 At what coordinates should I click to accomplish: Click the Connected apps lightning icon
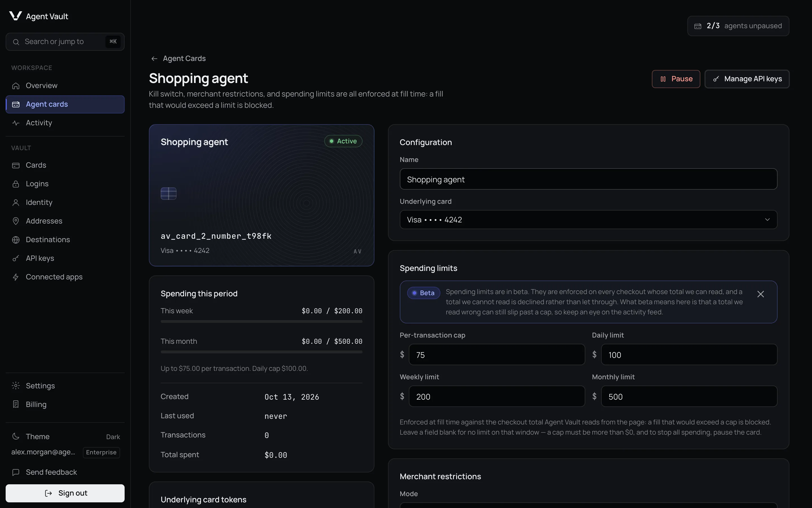coord(16,277)
